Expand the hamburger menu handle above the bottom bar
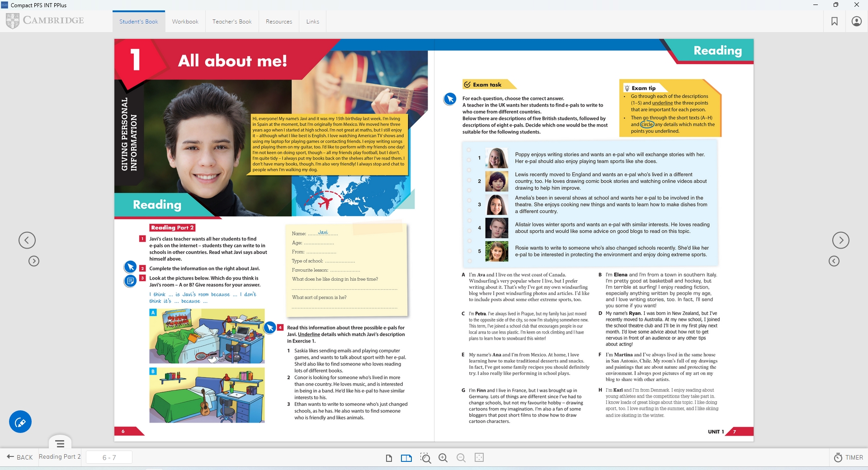This screenshot has height=470, width=868. click(x=60, y=443)
